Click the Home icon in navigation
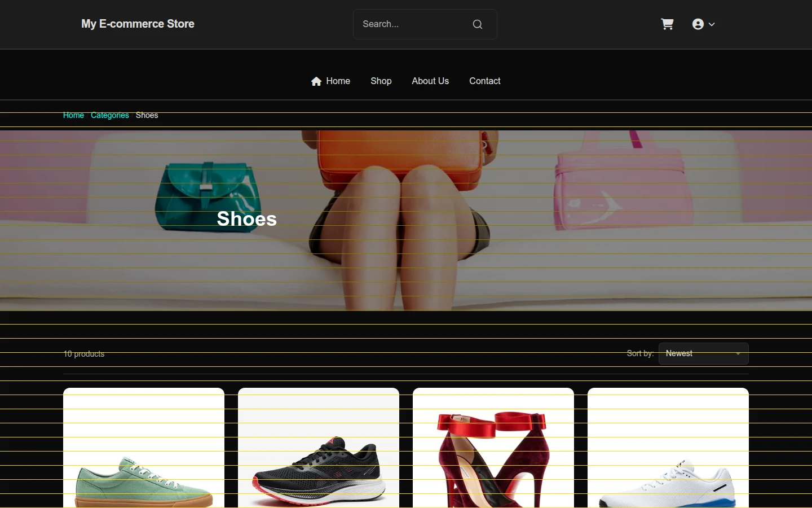Screen dimensions: 812x508 pyautogui.click(x=316, y=81)
